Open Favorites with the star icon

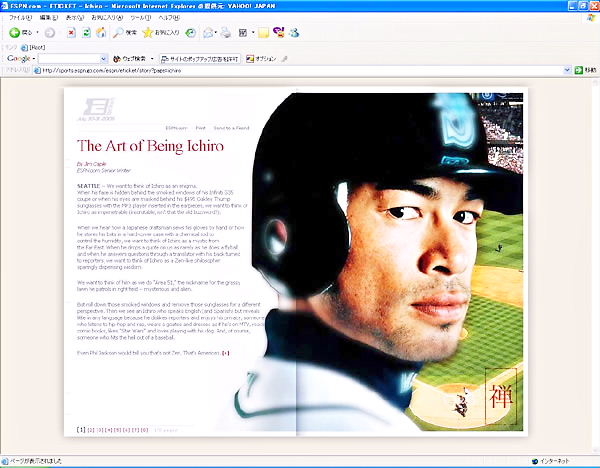click(147, 33)
